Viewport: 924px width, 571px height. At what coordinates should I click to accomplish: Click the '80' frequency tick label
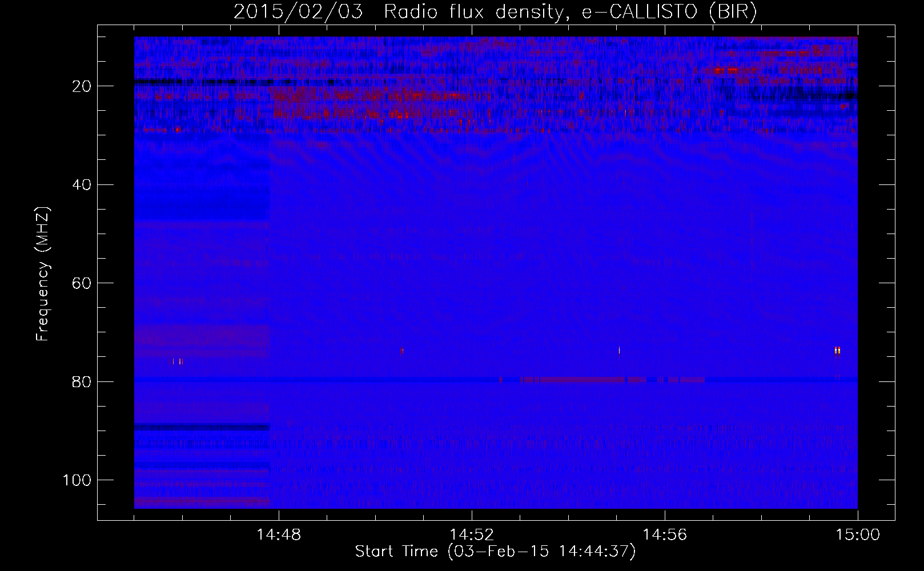click(x=82, y=381)
